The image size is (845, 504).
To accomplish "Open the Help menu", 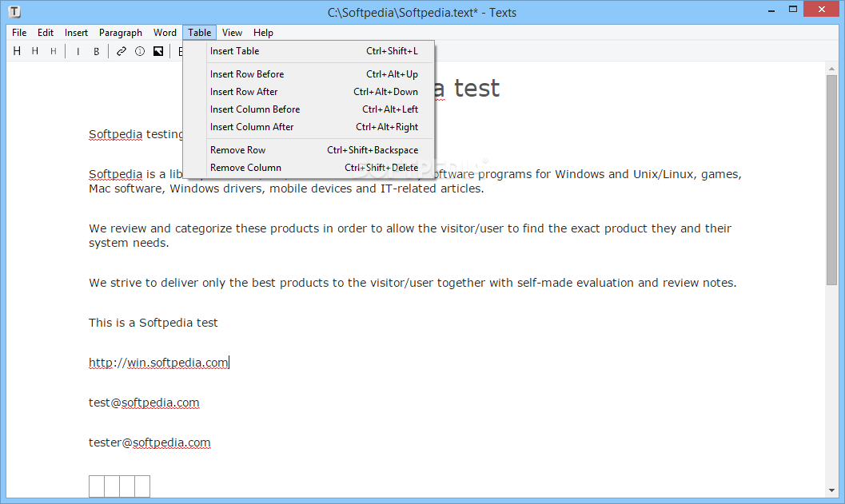I will [263, 32].
